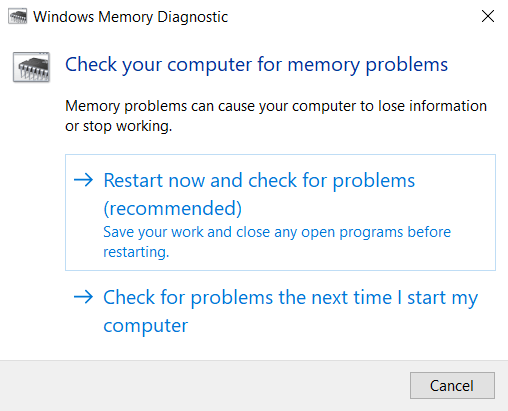508x411 pixels.
Task: Click the heading Check your computer for memory problems
Action: coord(256,65)
